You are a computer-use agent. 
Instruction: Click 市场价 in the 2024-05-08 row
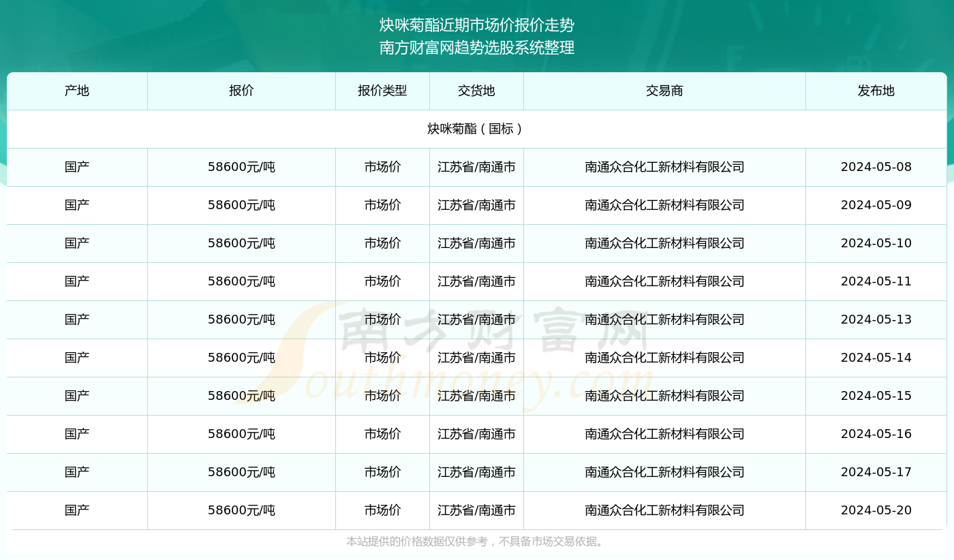pos(382,167)
